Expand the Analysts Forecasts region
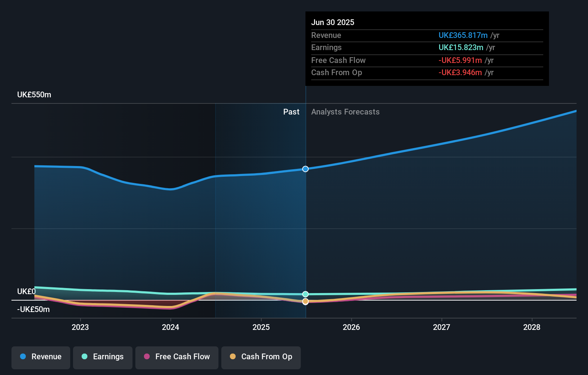 coord(345,112)
